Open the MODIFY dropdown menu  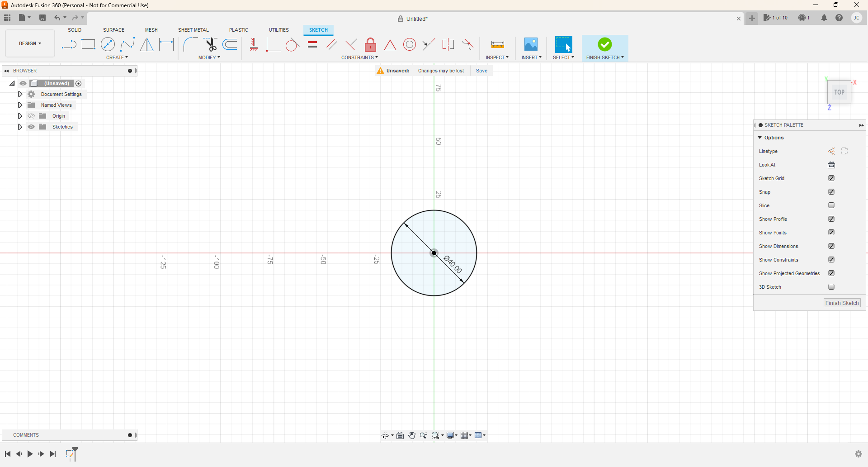209,57
